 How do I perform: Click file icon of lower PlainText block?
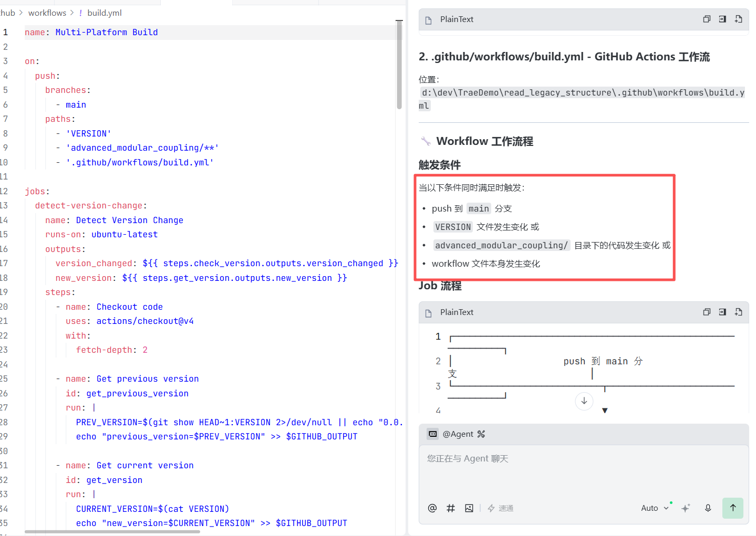tap(429, 313)
